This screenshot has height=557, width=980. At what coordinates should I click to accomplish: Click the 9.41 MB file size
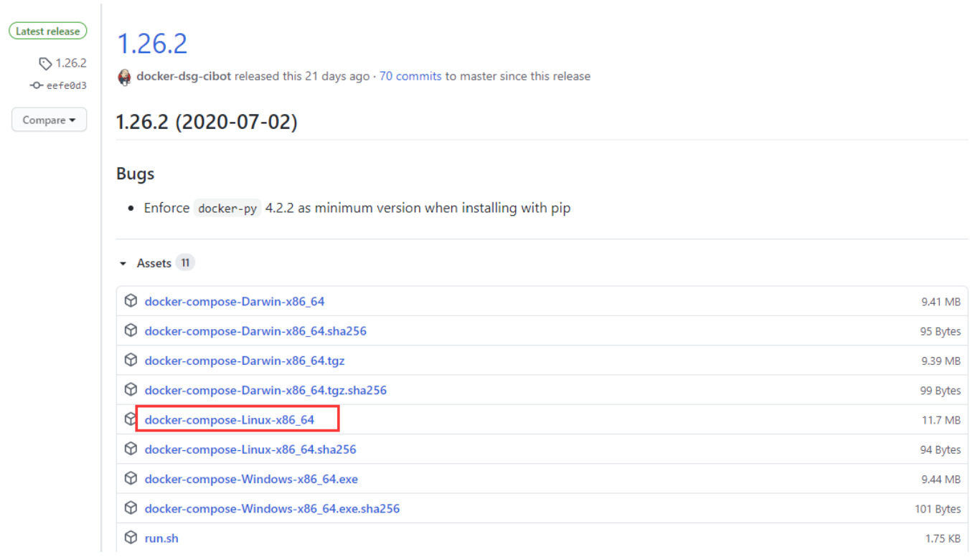pyautogui.click(x=941, y=302)
